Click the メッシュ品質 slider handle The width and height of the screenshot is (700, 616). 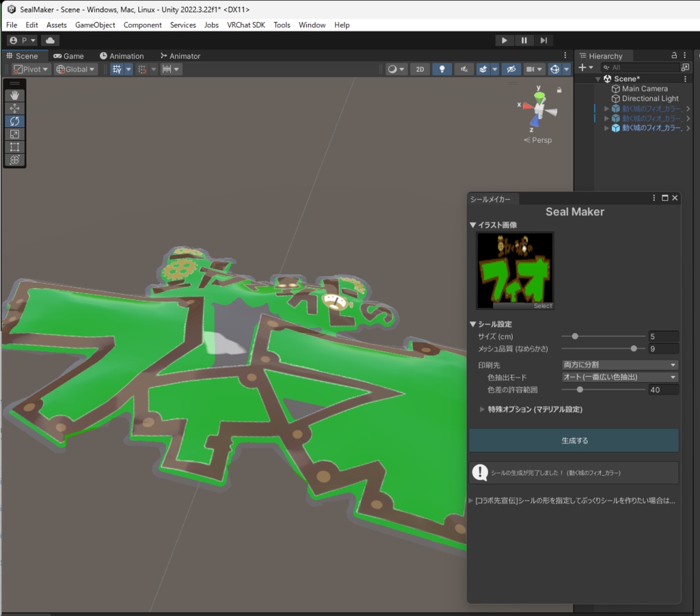click(634, 349)
